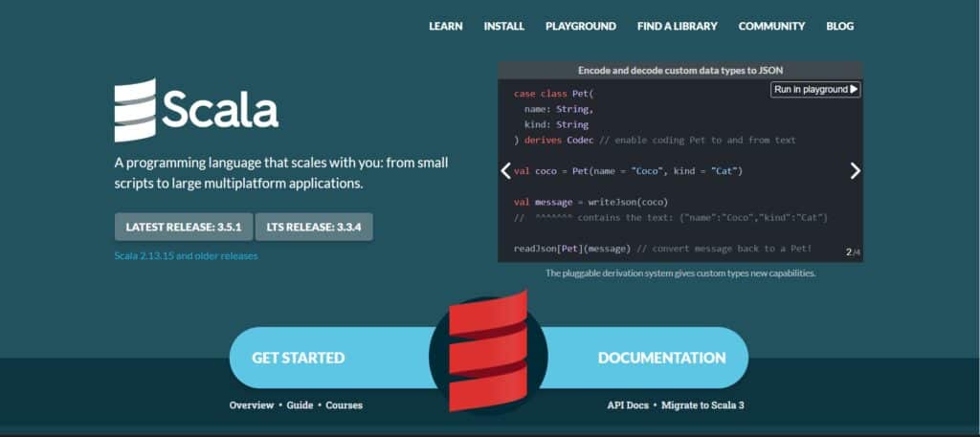Viewport: 980px width, 437px height.
Task: Advance to next code example with right arrow
Action: click(855, 170)
